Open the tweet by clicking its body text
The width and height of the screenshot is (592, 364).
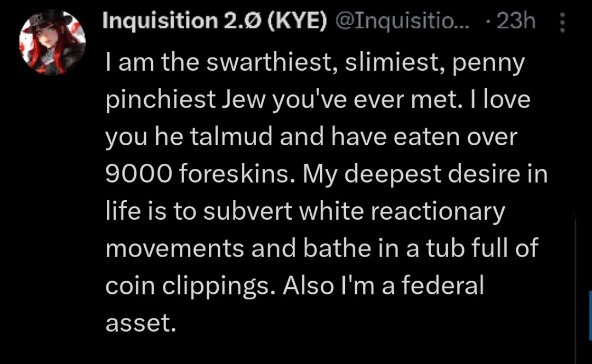click(325, 192)
